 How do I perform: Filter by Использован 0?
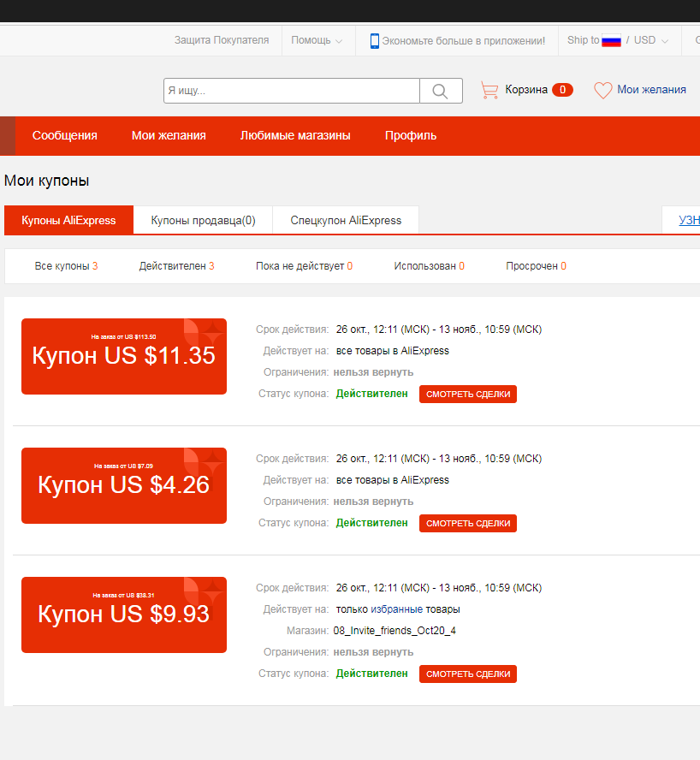[x=429, y=266]
